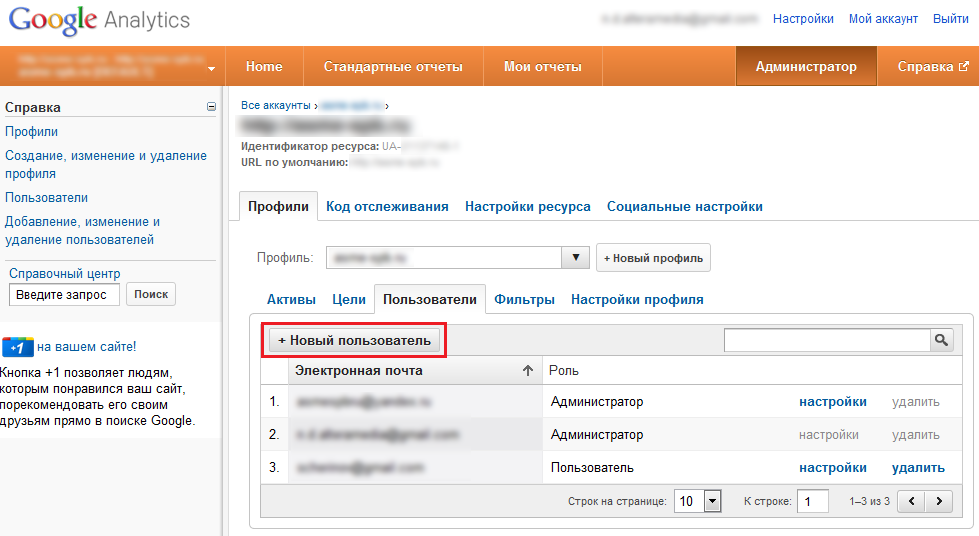Image resolution: width=979 pixels, height=536 pixels.
Task: Open Настройки ресурса tab
Action: tap(528, 207)
